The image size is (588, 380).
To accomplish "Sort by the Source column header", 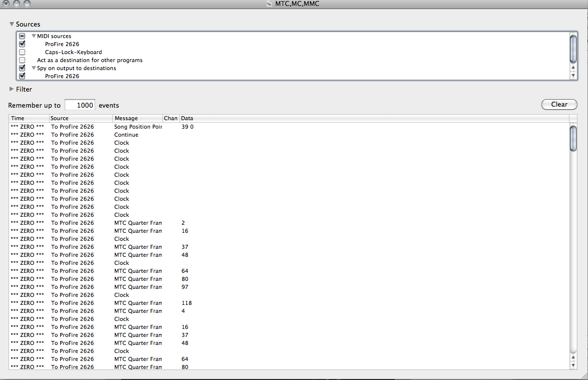I will point(81,118).
